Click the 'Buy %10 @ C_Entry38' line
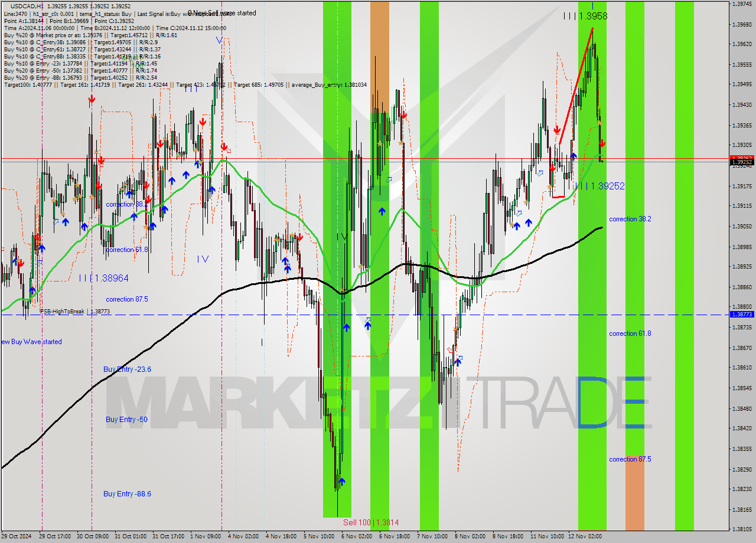Image resolution: width=756 pixels, height=543 pixels. [80, 42]
